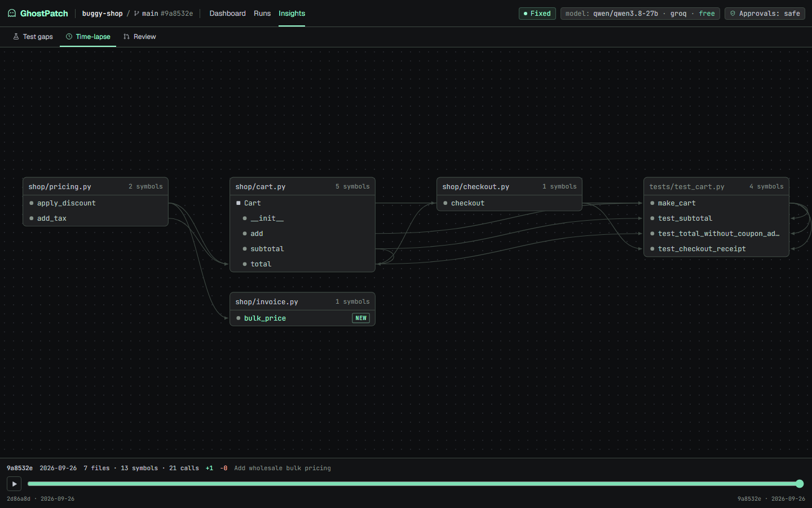Click the '+1' additions count
The image size is (812, 508).
(x=209, y=468)
